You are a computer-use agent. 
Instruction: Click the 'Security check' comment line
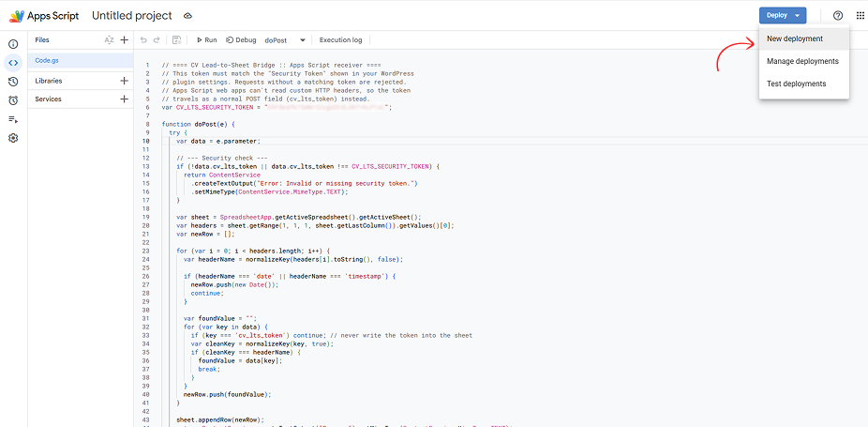[x=221, y=158]
